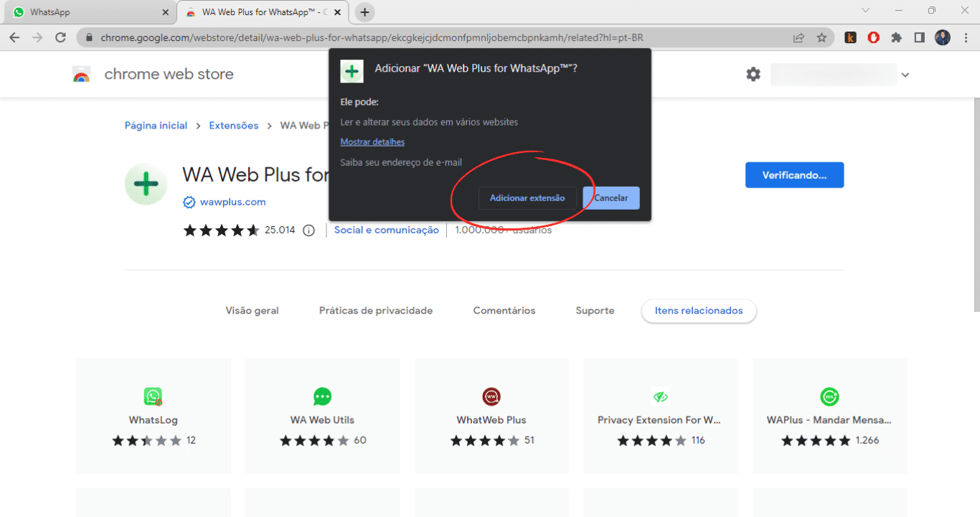The height and width of the screenshot is (517, 980).
Task: Go back to the previous page
Action: click(x=15, y=37)
